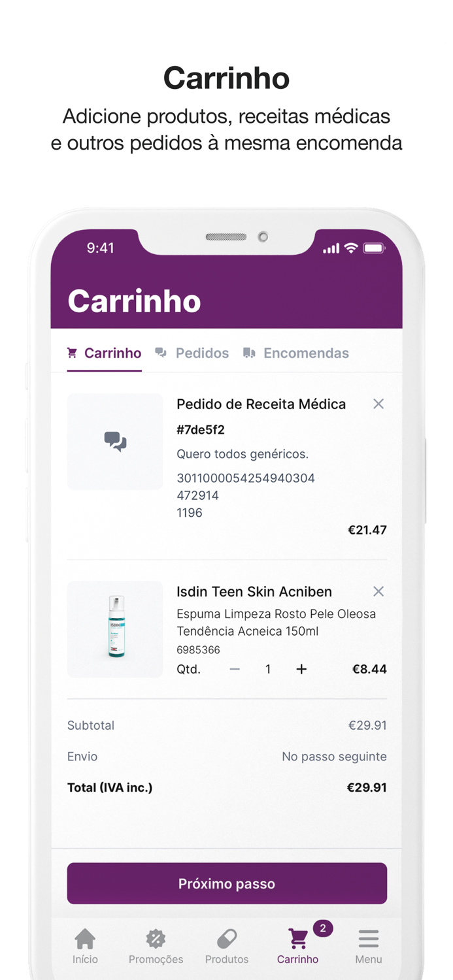453x980 pixels.
Task: Open the Encomendas tab
Action: coord(306,353)
